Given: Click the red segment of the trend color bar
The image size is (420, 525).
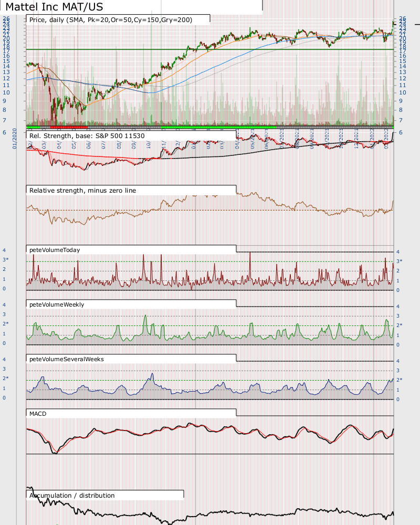Looking at the screenshot, I should [69, 127].
